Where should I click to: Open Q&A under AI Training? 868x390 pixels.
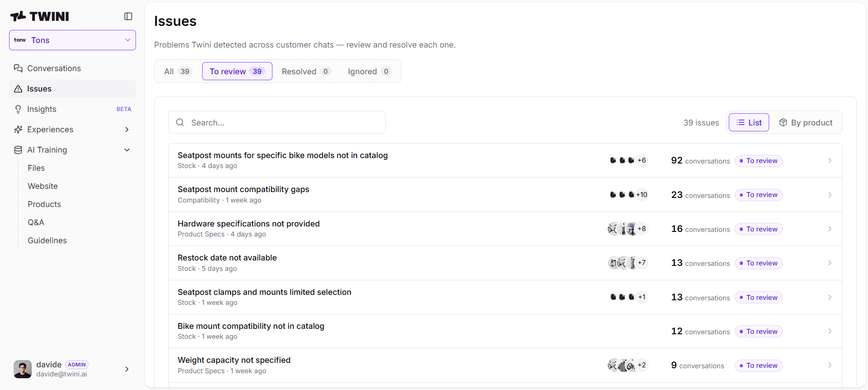tap(36, 222)
